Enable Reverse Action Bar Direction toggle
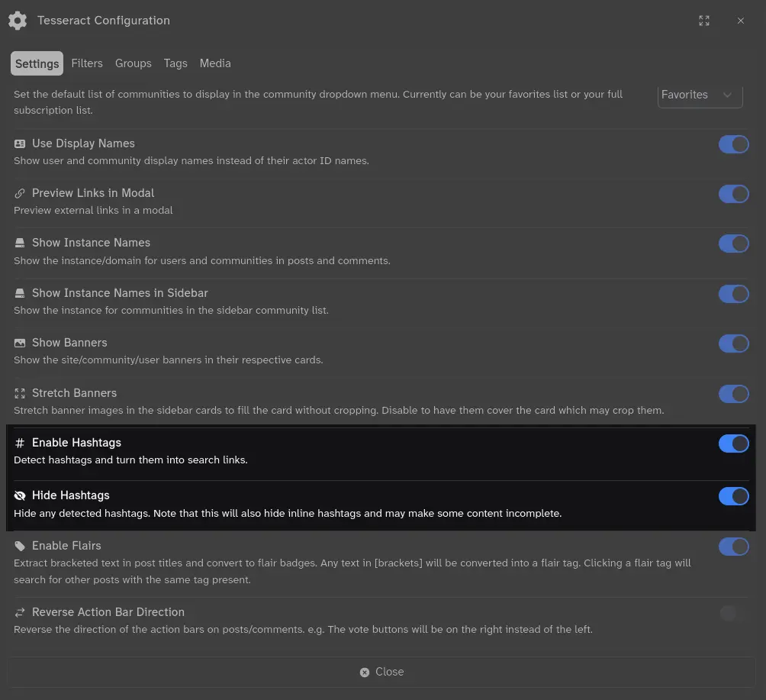Image resolution: width=766 pixels, height=700 pixels. pos(733,613)
